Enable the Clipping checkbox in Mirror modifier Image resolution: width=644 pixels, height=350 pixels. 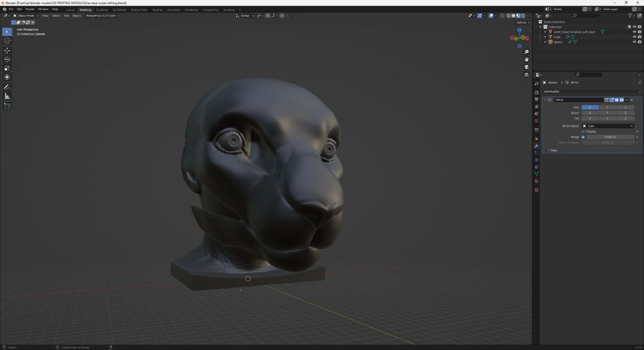point(583,131)
